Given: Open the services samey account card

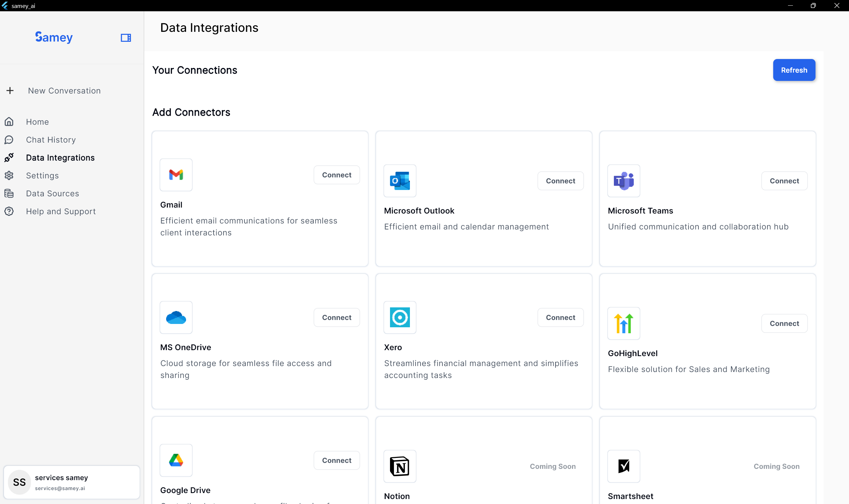Looking at the screenshot, I should [x=72, y=482].
